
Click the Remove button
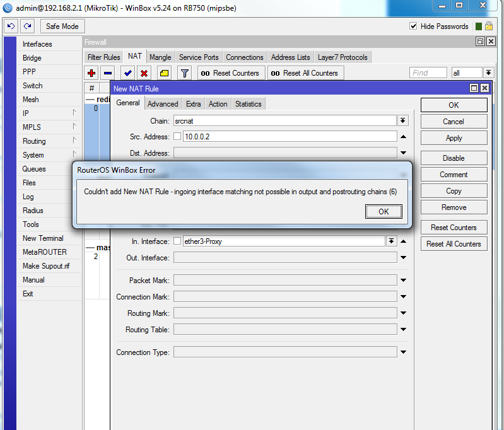[454, 207]
